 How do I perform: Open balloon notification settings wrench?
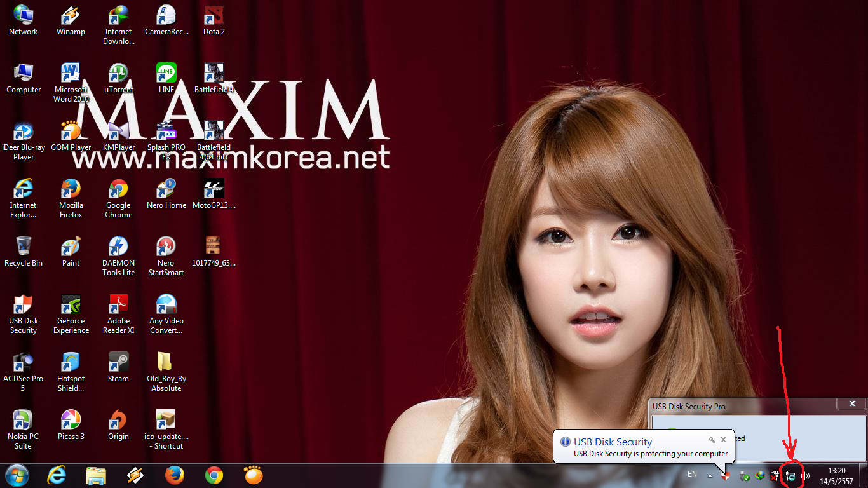(x=712, y=440)
